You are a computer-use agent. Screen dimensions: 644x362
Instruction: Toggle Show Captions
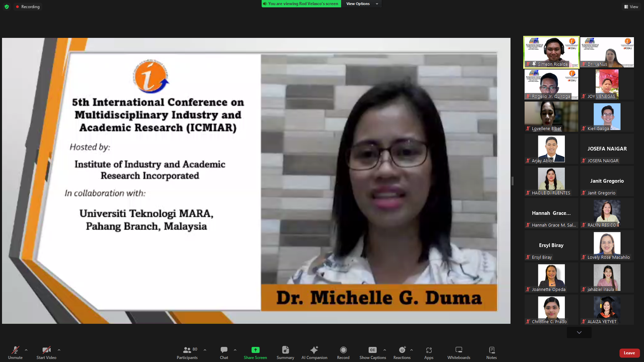372,353
